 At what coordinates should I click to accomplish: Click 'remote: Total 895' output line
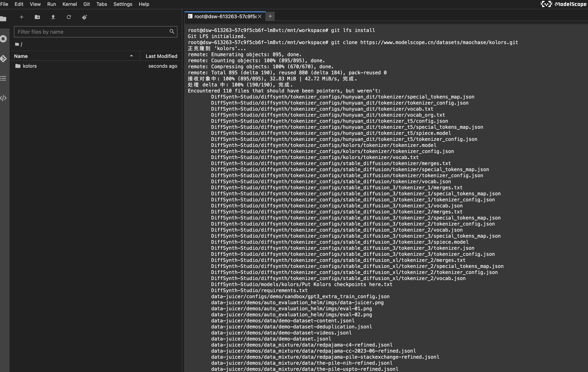pos(287,73)
